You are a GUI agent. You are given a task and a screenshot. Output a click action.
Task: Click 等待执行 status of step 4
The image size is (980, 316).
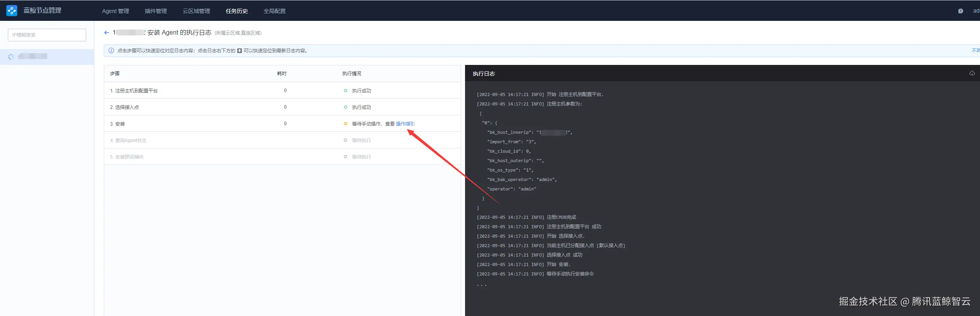[x=361, y=140]
